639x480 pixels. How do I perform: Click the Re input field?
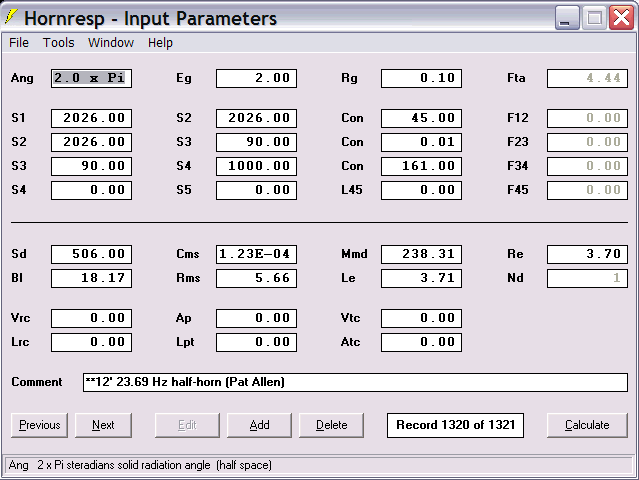click(x=587, y=254)
